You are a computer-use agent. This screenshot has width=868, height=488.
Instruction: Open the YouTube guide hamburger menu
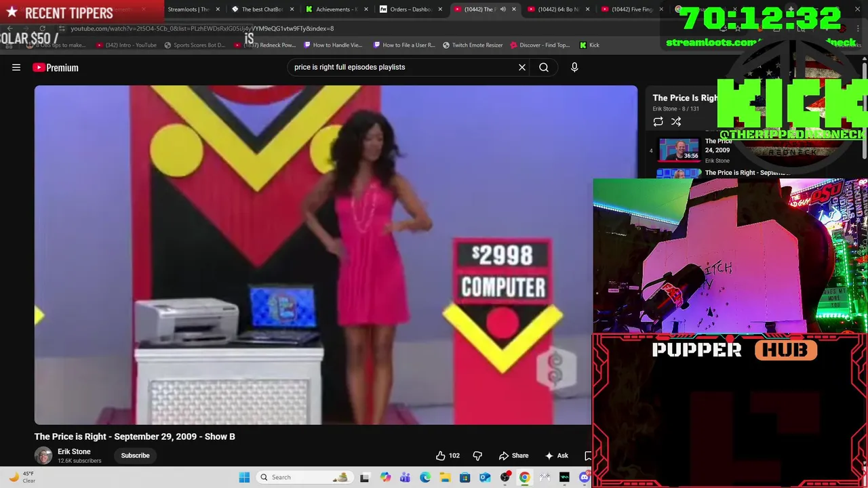(16, 67)
